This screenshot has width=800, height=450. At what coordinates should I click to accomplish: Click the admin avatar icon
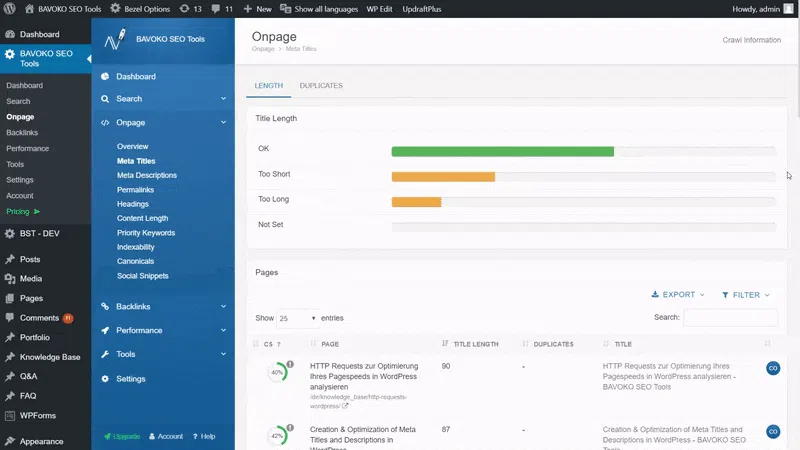[788, 9]
